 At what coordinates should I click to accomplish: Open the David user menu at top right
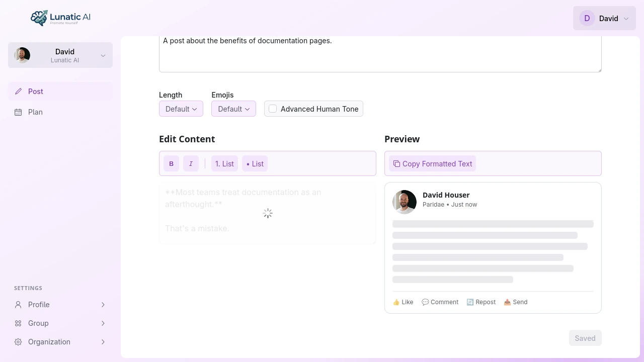(604, 18)
